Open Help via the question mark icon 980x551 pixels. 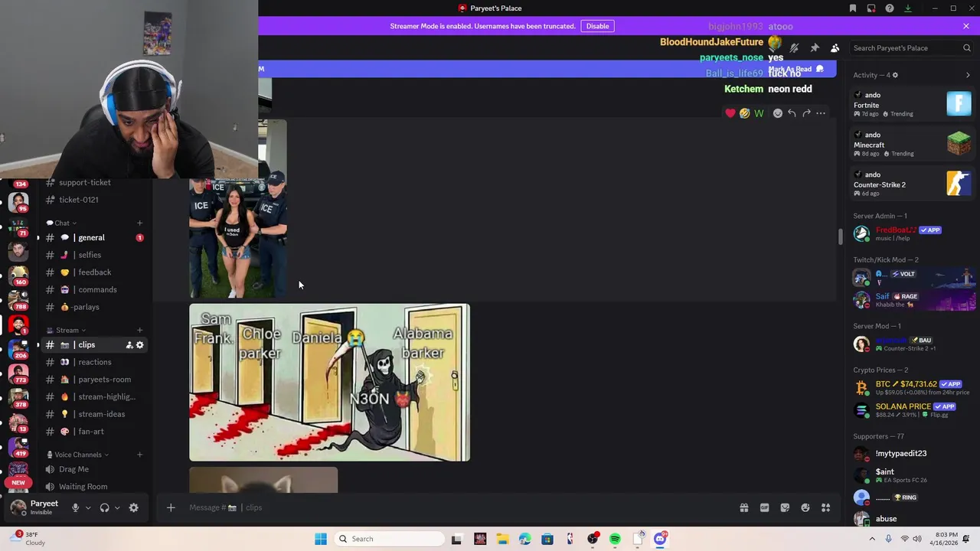(890, 8)
